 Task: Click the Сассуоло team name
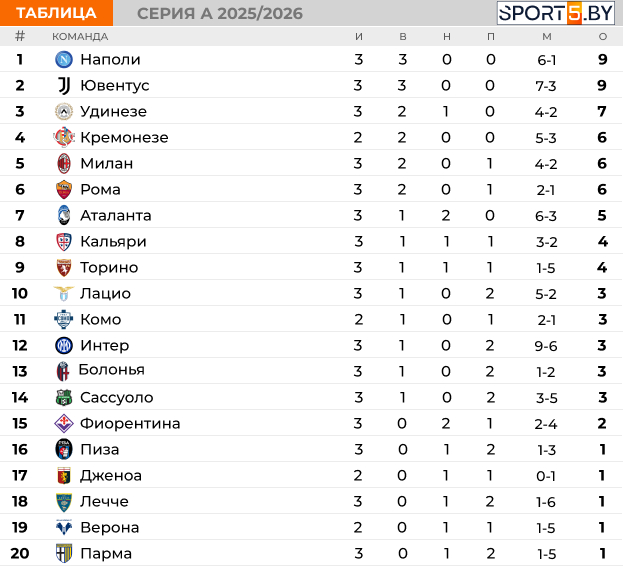pos(117,397)
